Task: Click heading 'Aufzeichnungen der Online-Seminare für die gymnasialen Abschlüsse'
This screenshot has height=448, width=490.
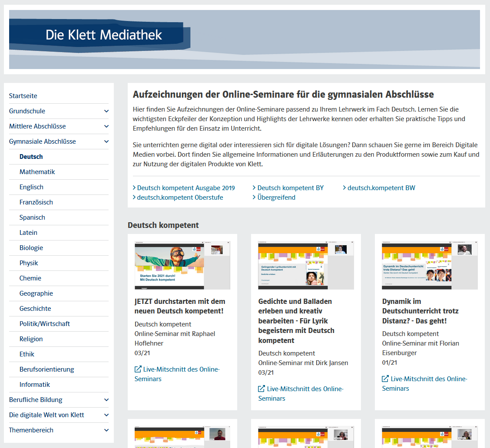Action: [283, 94]
